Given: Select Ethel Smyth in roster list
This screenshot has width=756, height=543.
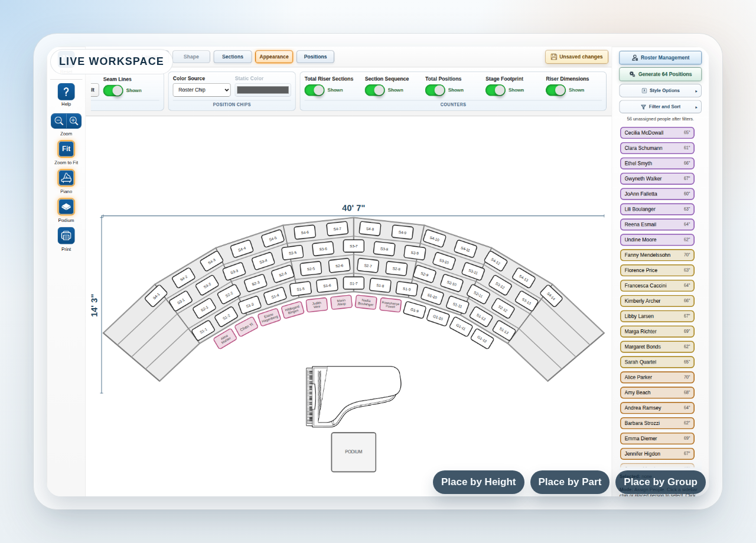Looking at the screenshot, I should pyautogui.click(x=657, y=163).
